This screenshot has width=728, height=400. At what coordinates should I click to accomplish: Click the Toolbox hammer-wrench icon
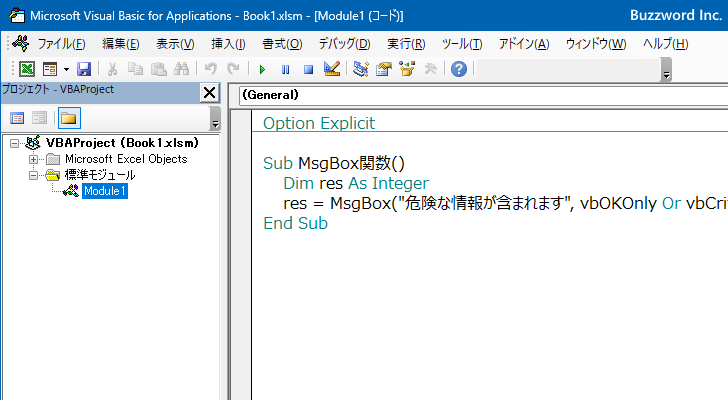pos(430,69)
